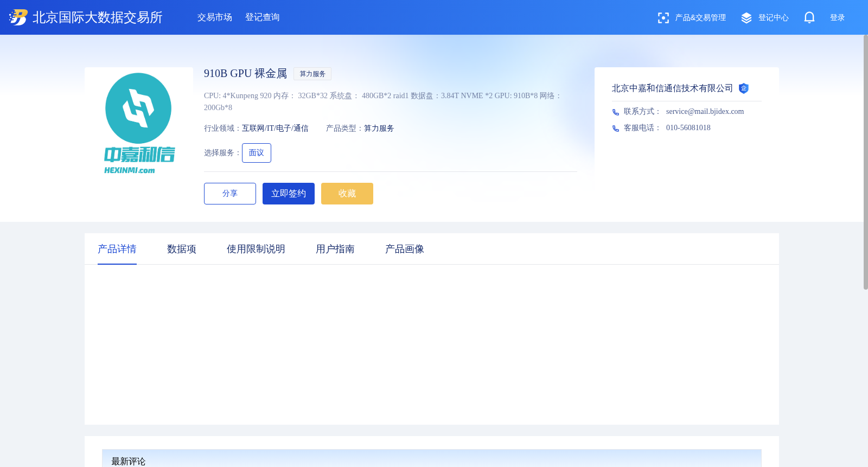Image resolution: width=868 pixels, height=467 pixels.
Task: Click the 登记中心 layers icon
Action: 746,18
